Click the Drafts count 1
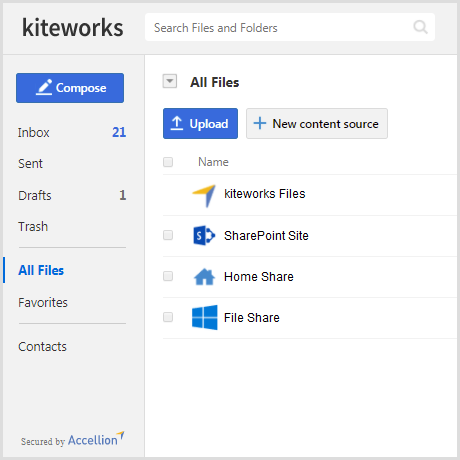The width and height of the screenshot is (460, 460). (x=123, y=195)
